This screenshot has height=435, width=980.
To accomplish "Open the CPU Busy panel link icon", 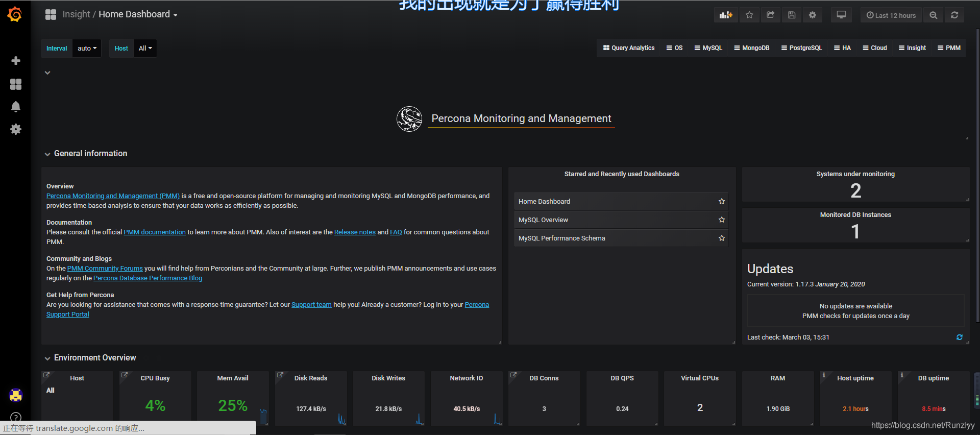I will point(124,375).
